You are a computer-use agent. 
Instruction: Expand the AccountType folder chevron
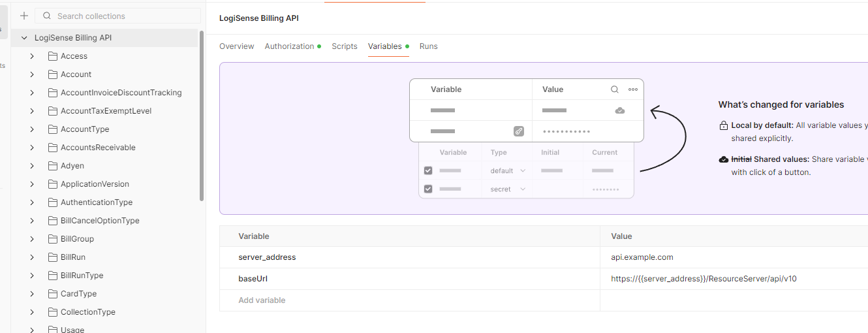click(x=32, y=129)
